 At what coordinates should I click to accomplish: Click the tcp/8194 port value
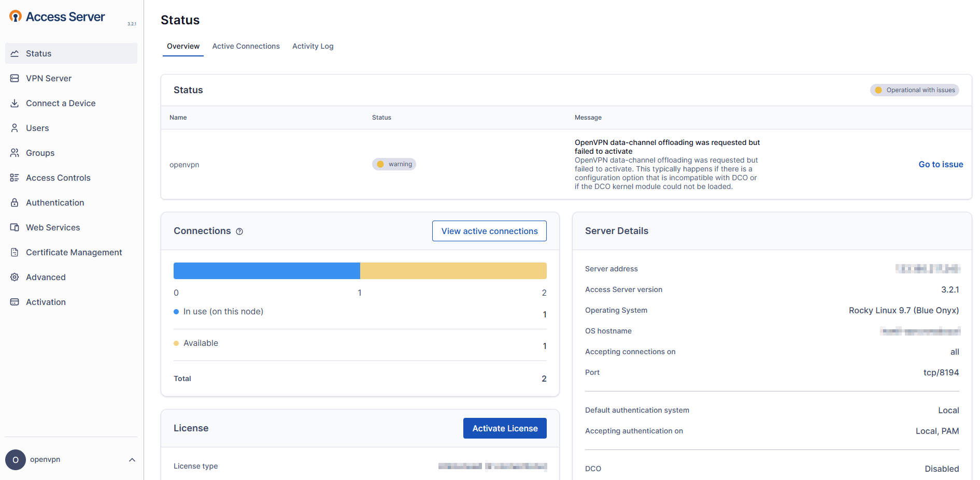(x=941, y=372)
